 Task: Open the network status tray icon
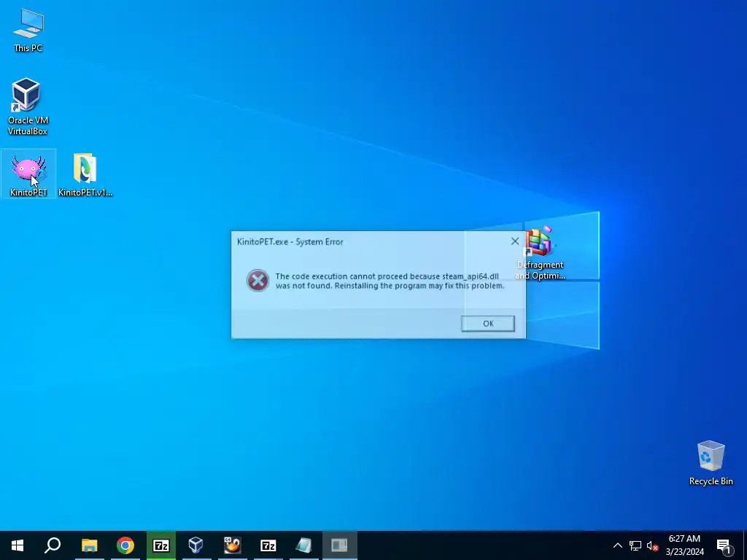(635, 545)
